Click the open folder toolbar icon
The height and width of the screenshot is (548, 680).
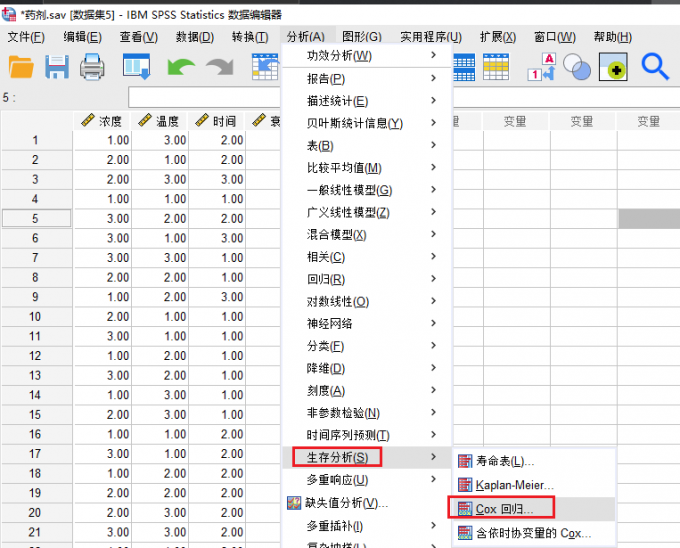[21, 67]
